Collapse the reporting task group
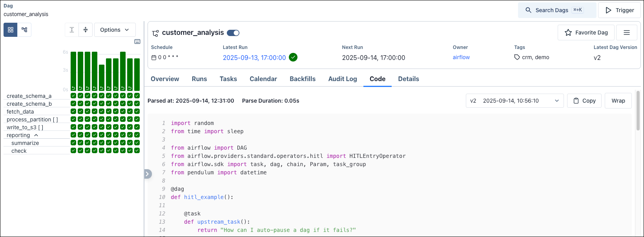 36,135
